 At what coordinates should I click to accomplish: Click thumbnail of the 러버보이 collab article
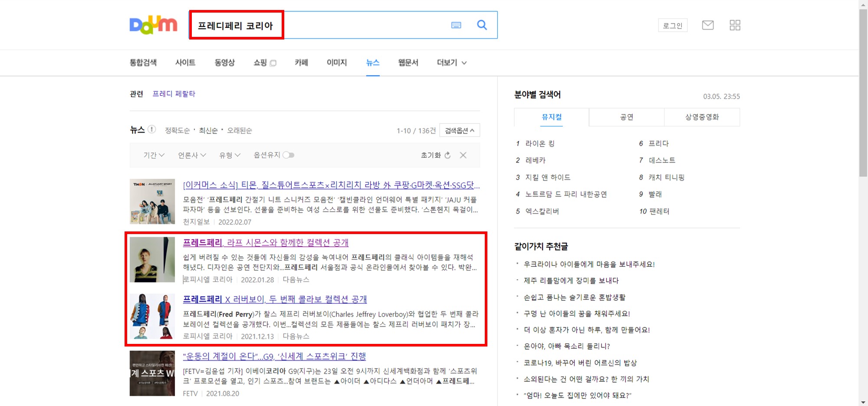152,316
